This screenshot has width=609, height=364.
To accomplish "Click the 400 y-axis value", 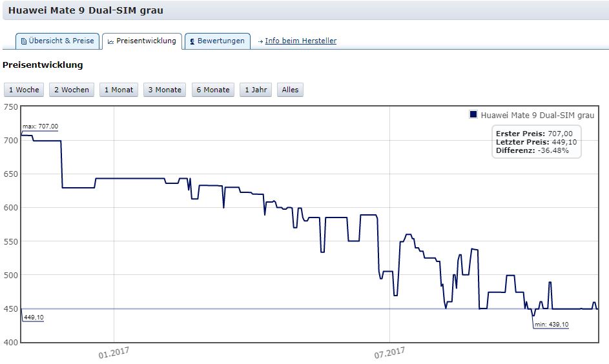I will pos(11,342).
